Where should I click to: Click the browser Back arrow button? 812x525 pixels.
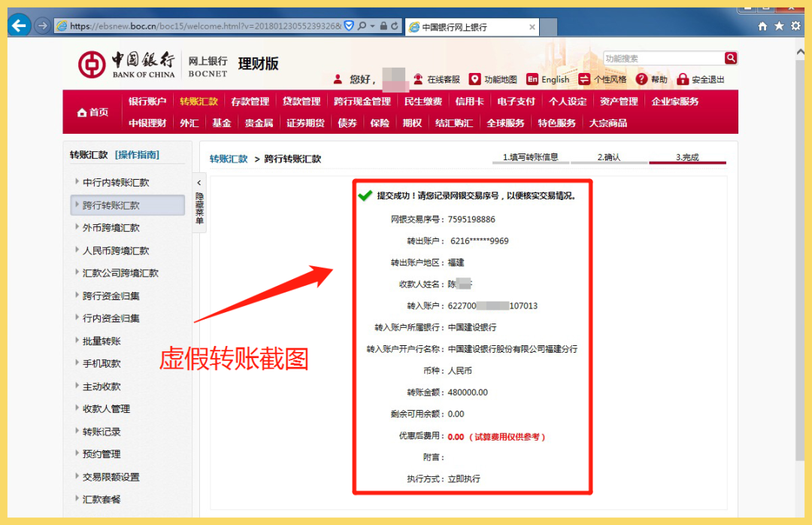19,26
